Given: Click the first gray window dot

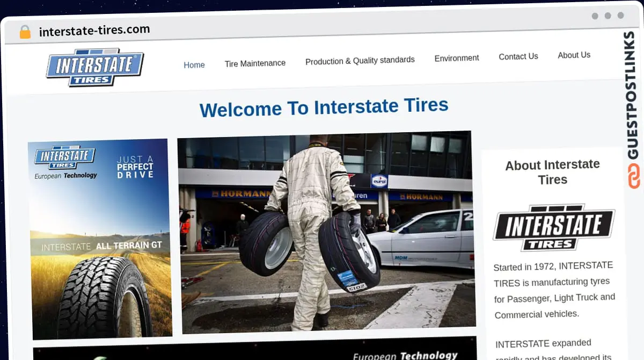Looking at the screenshot, I should (595, 16).
